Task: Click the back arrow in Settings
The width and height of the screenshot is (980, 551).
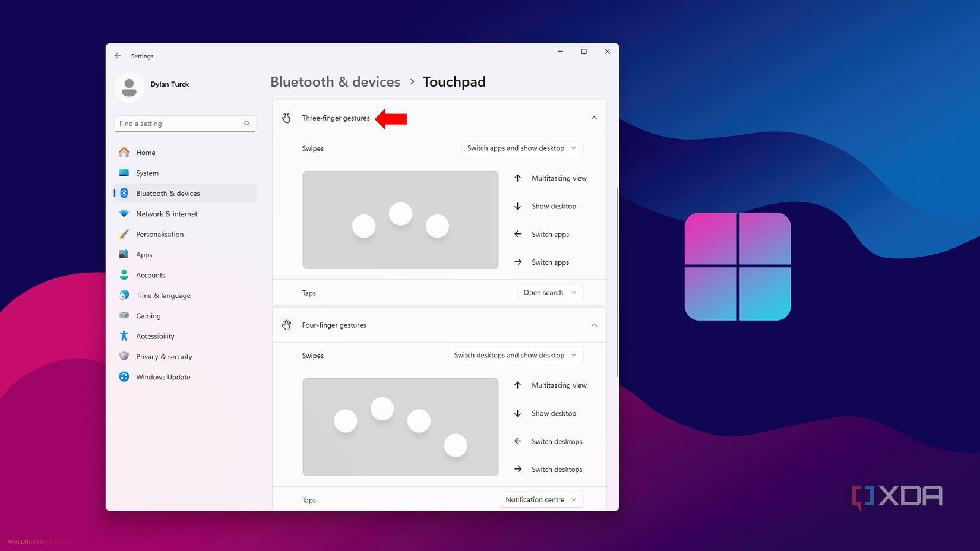Action: pos(118,55)
